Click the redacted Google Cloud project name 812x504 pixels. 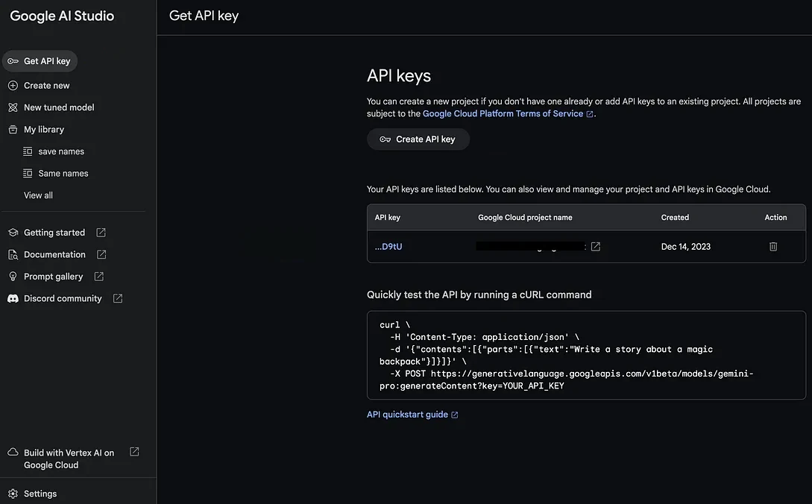click(x=530, y=247)
